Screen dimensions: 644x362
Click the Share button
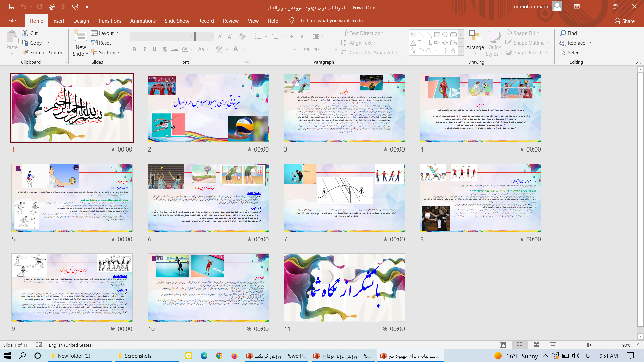(625, 21)
